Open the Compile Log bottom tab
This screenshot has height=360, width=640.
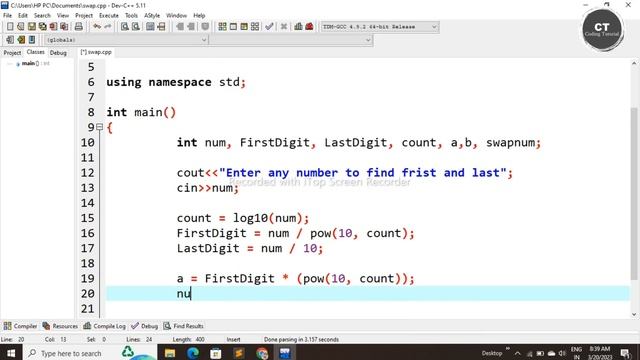point(104,326)
